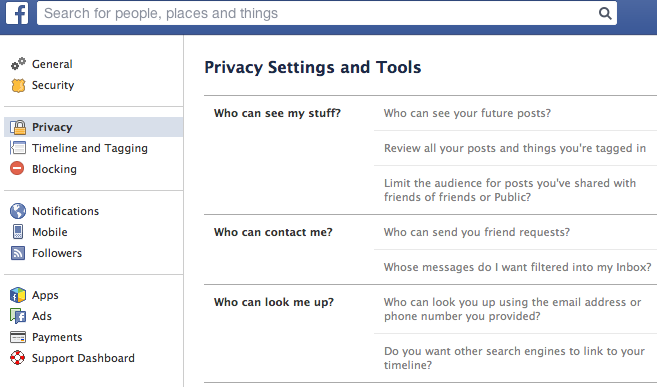Click the Payments card icon
The image size is (657, 387).
pos(18,337)
